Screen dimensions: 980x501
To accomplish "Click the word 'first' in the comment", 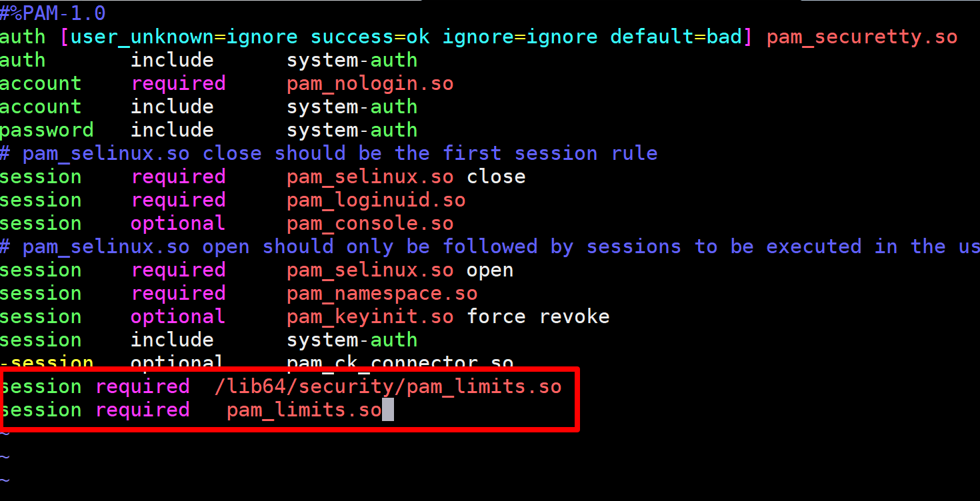I will pos(472,153).
